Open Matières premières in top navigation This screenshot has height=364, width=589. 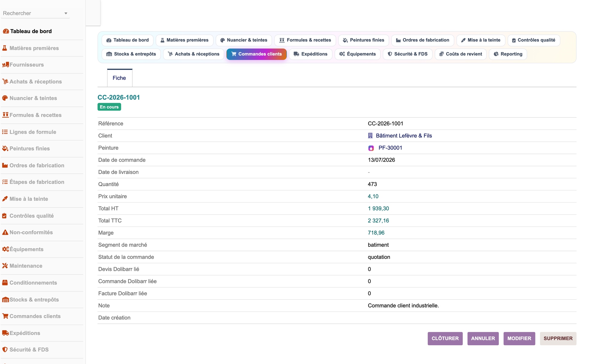point(184,40)
